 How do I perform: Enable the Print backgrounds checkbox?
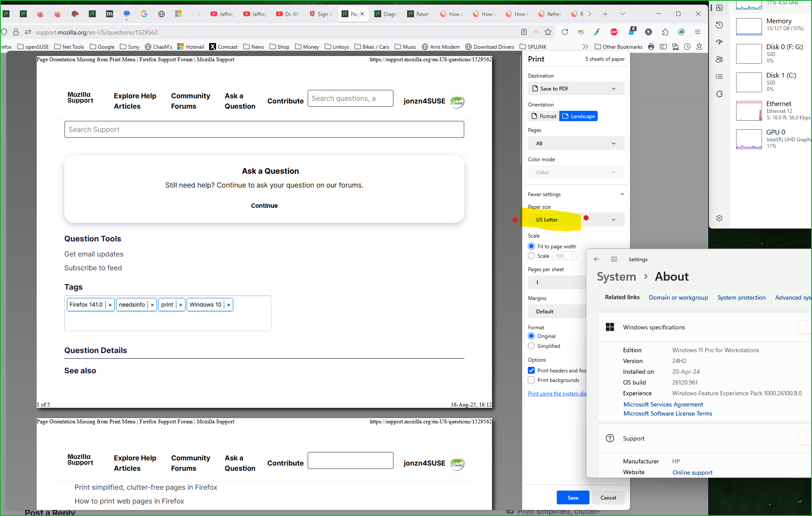(531, 380)
